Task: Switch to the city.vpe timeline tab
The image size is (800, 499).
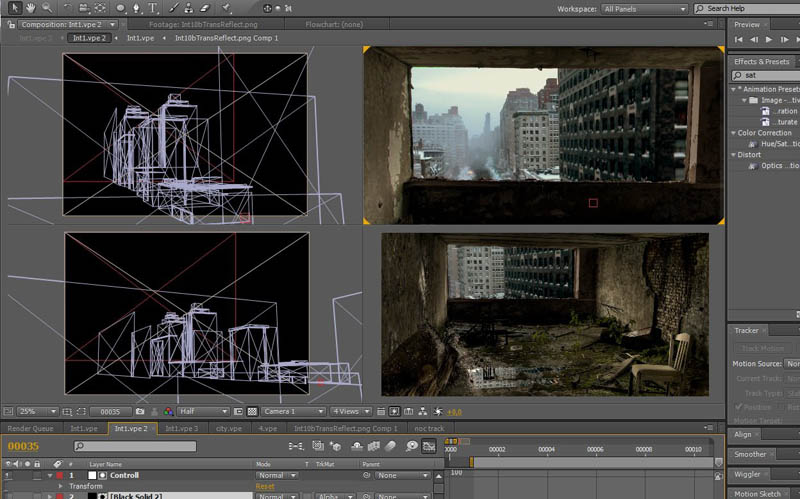Action: click(229, 428)
